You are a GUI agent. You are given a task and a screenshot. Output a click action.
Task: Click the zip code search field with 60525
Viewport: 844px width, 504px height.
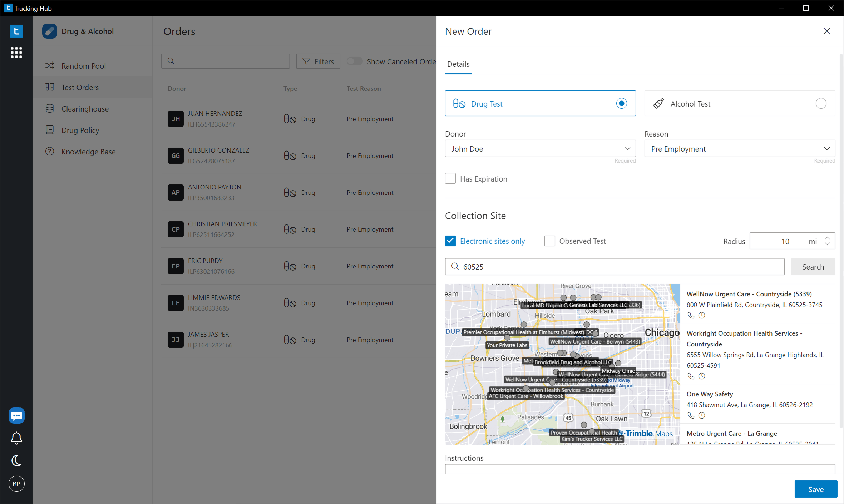point(615,267)
